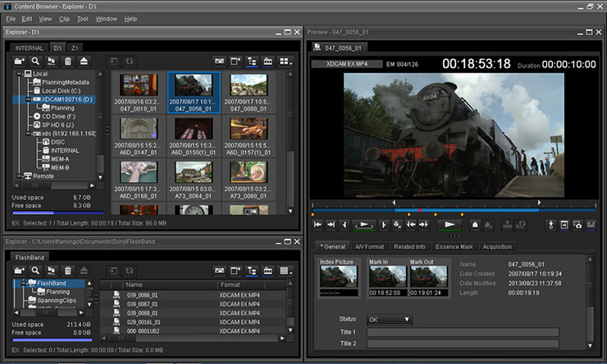Viewport: 607px width, 364px height.
Task: Toggle the tree view button in FlashBand explorer
Action: point(251,270)
